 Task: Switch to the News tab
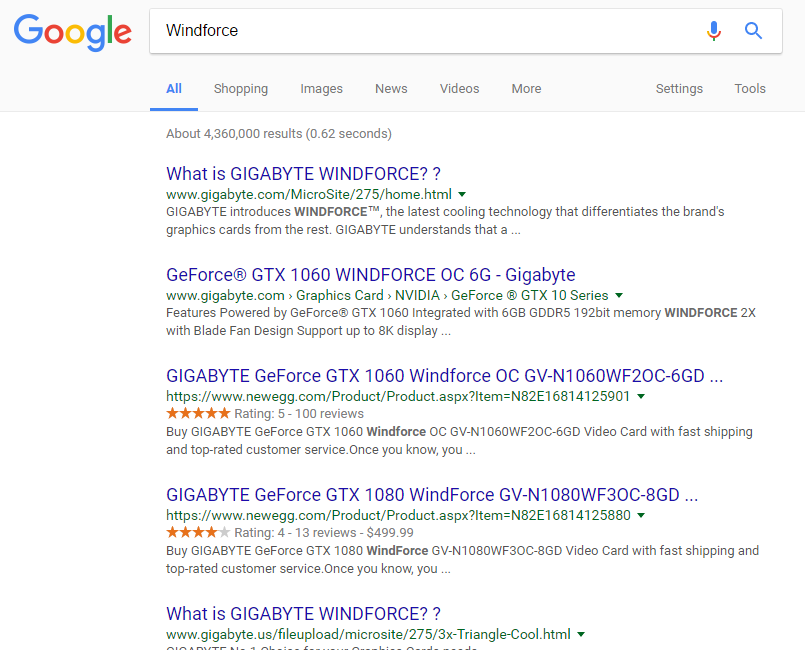[391, 89]
